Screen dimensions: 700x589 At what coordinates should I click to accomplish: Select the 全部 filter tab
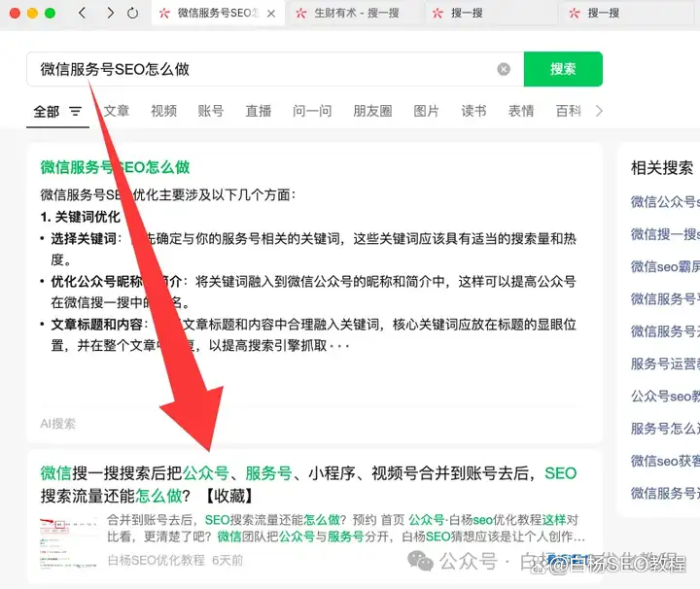point(47,111)
